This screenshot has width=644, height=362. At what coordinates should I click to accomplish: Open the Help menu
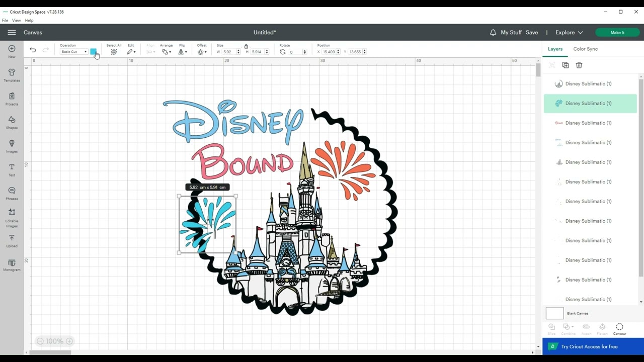[x=29, y=21]
